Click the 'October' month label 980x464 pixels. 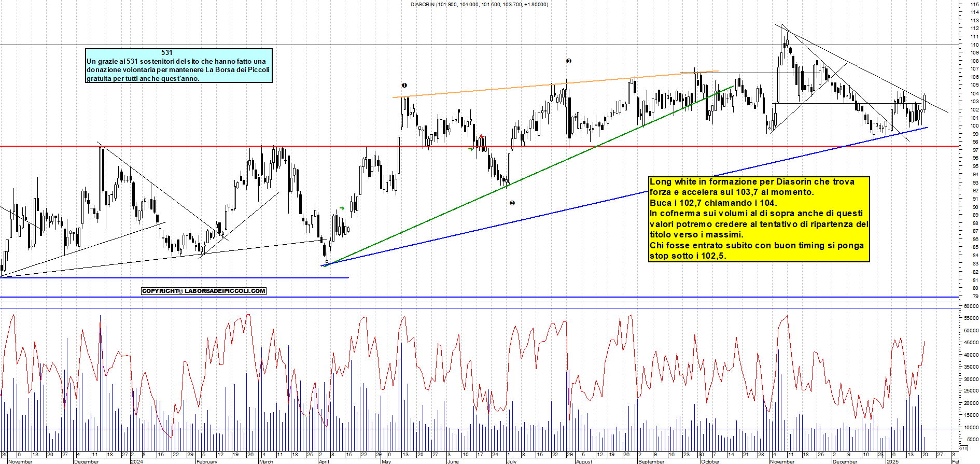[710, 461]
